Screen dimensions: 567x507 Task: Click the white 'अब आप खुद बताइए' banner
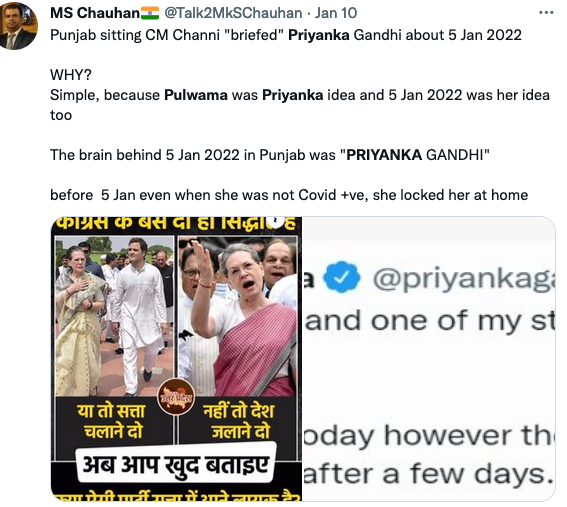pyautogui.click(x=176, y=464)
